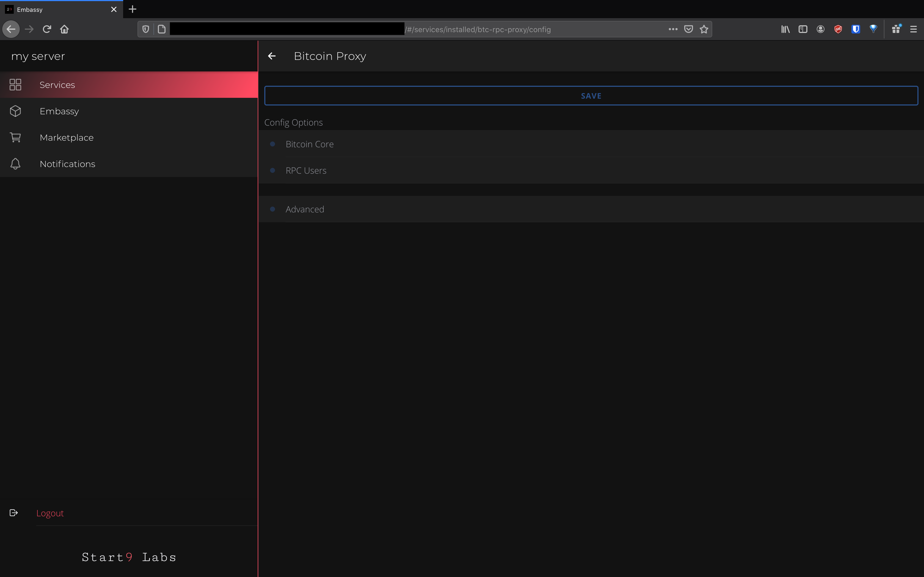Click the Logout door icon

[x=14, y=513]
